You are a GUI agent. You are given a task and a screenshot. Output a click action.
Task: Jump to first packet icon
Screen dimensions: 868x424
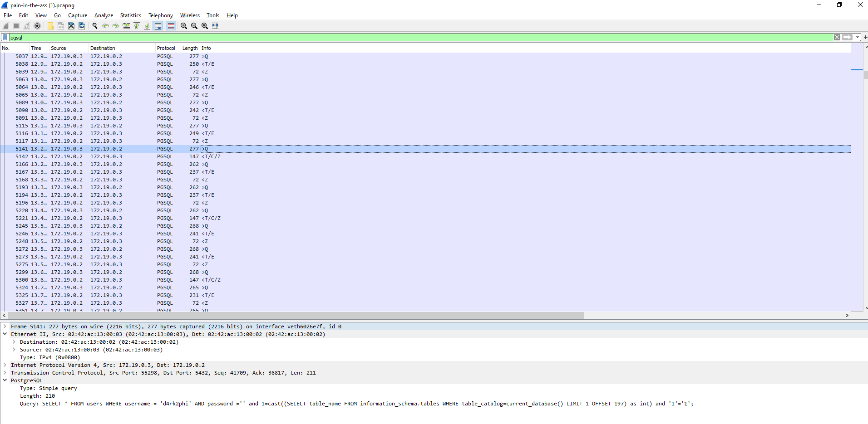(137, 26)
